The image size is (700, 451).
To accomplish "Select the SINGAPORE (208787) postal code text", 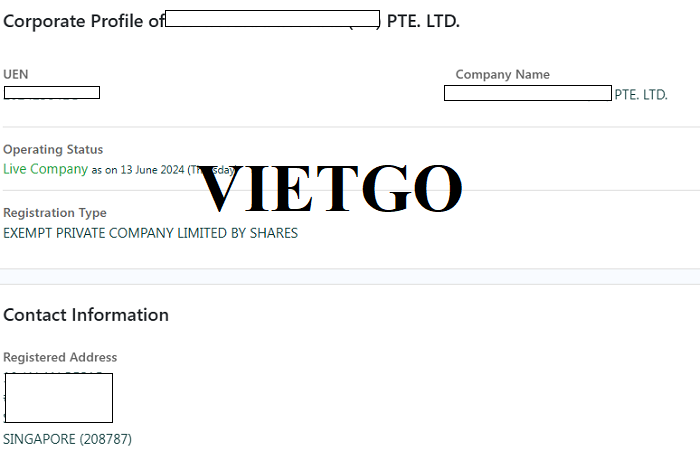I will pyautogui.click(x=67, y=439).
